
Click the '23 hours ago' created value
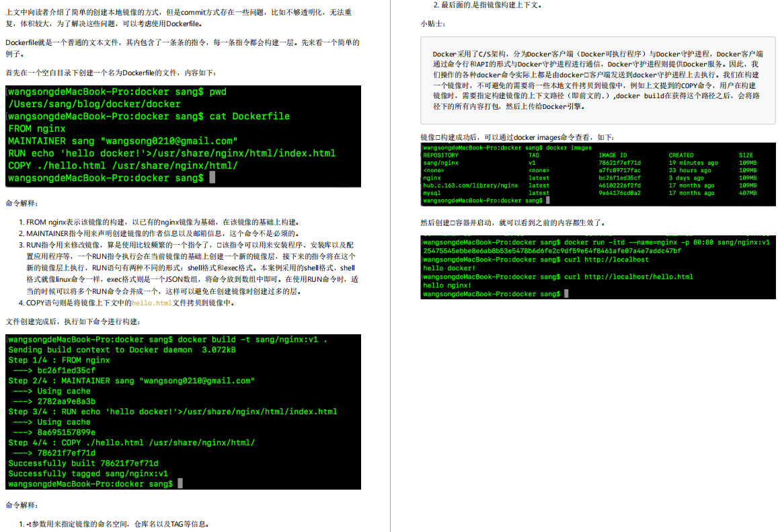[x=690, y=171]
